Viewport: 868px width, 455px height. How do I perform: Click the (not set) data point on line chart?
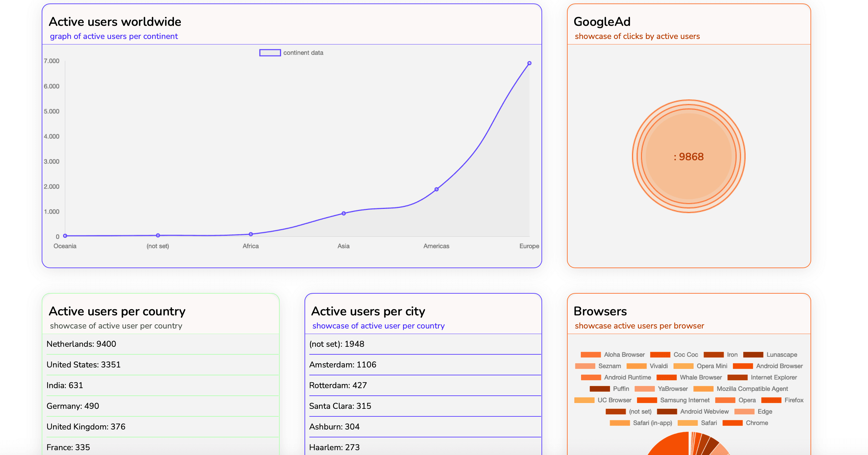tap(158, 235)
